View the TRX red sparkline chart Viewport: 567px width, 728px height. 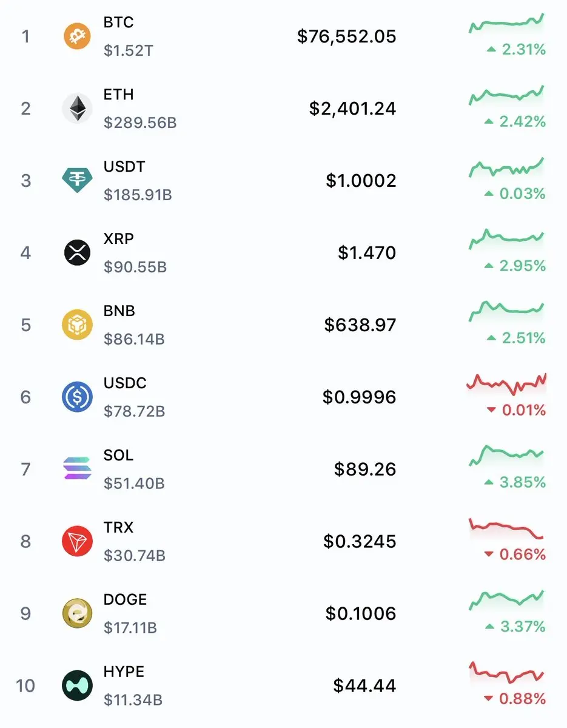tap(506, 528)
